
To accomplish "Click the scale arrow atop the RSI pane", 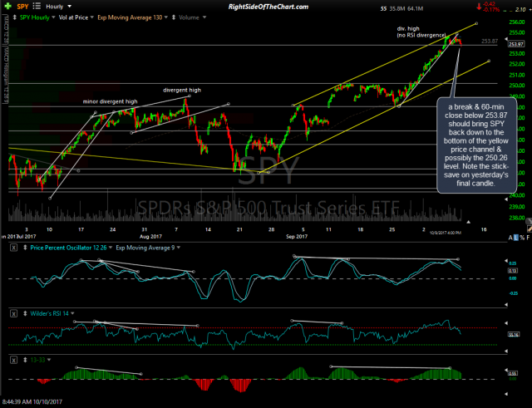I will coord(506,323).
